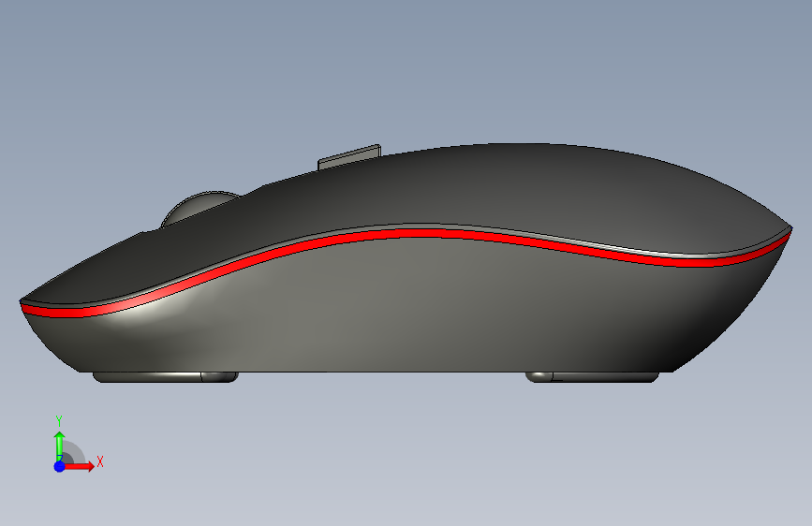Select the rear foot pad under the mouse

pos(592,377)
